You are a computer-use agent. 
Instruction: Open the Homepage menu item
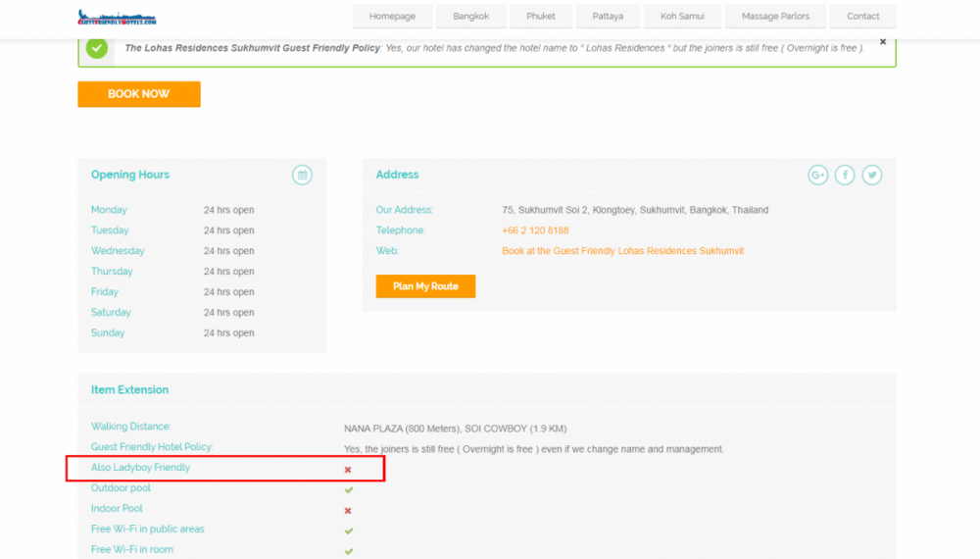coord(393,17)
